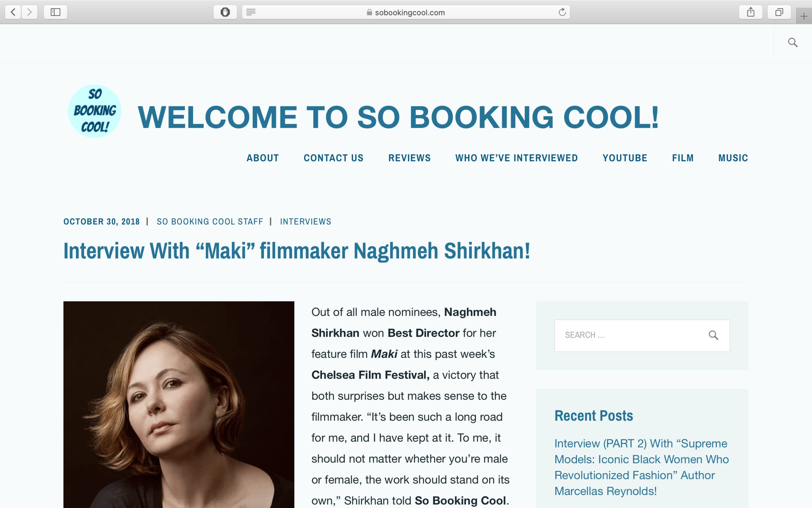The image size is (812, 508).
Task: Open the YouTube menu item
Action: pyautogui.click(x=625, y=158)
